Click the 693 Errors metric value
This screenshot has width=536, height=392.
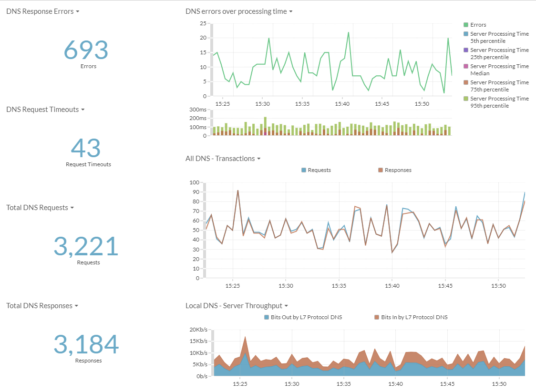pyautogui.click(x=86, y=50)
